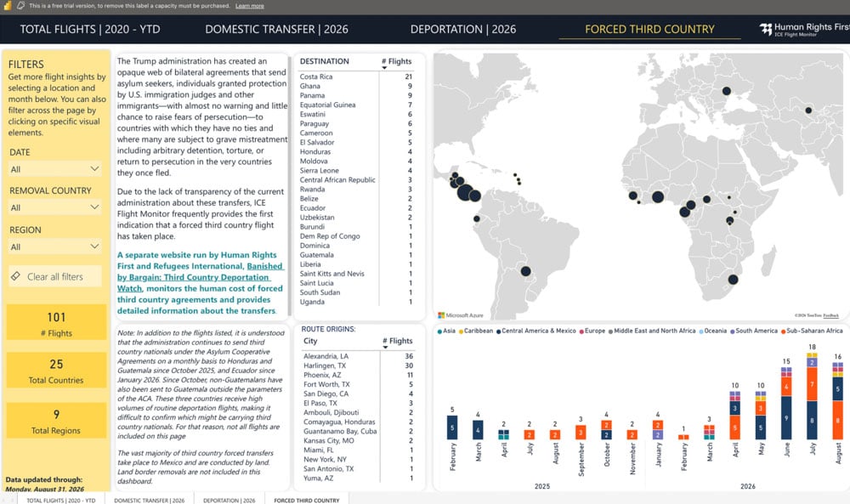Click the Uzbekistan bubble on the map
The image size is (850, 504).
click(x=808, y=110)
